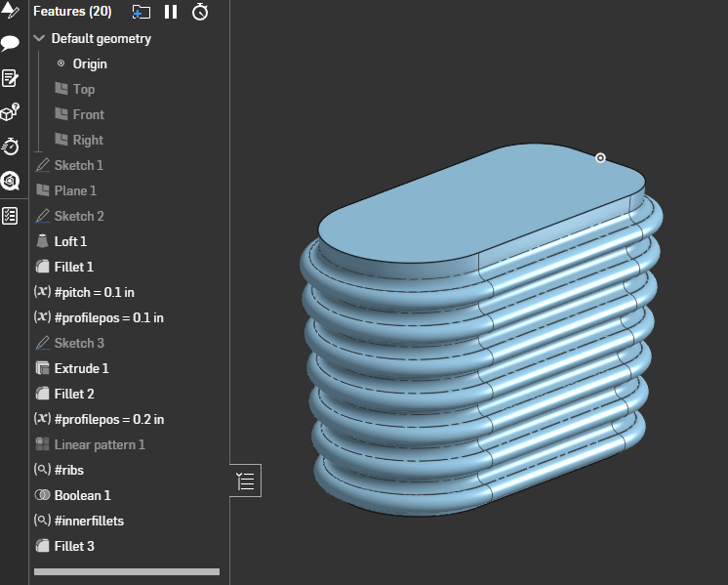Image resolution: width=728 pixels, height=585 pixels.
Task: Pause feature regeneration with the pause icon
Action: pyautogui.click(x=171, y=12)
